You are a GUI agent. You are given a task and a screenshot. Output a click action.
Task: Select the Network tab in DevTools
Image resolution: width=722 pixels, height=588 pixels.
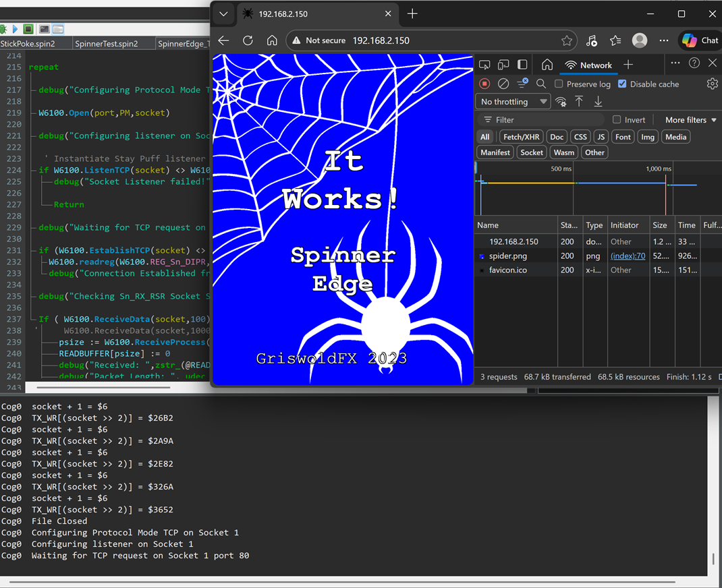588,65
